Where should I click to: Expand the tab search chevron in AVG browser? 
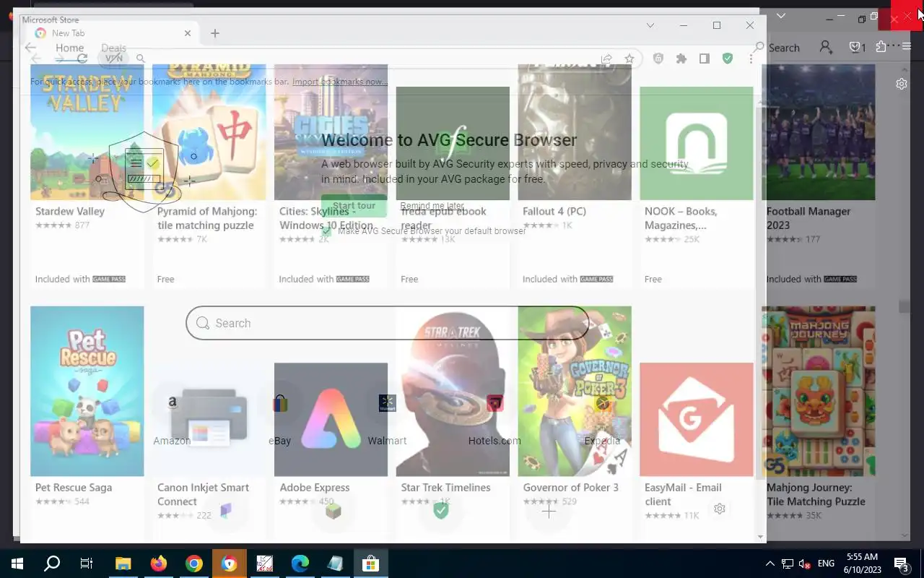click(x=650, y=25)
